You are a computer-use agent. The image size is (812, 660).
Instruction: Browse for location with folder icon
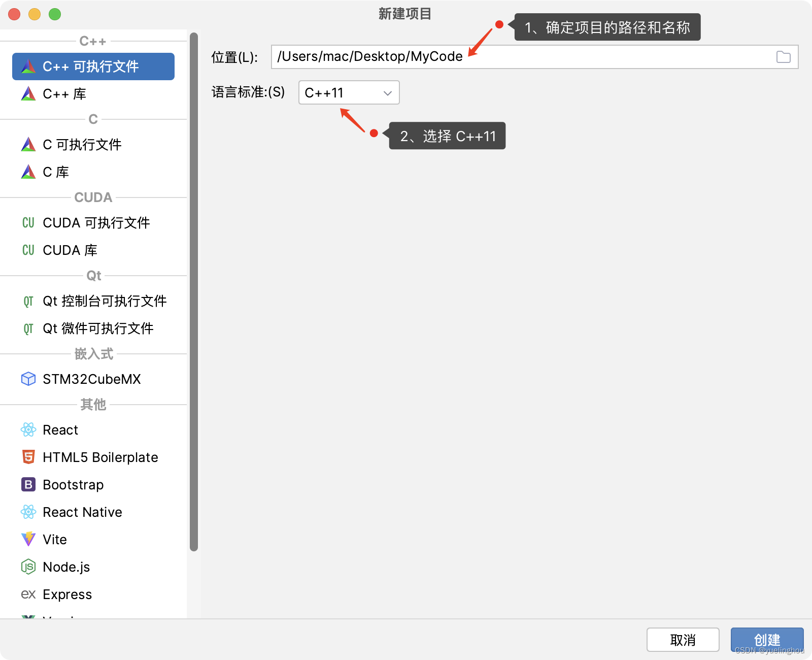(784, 57)
